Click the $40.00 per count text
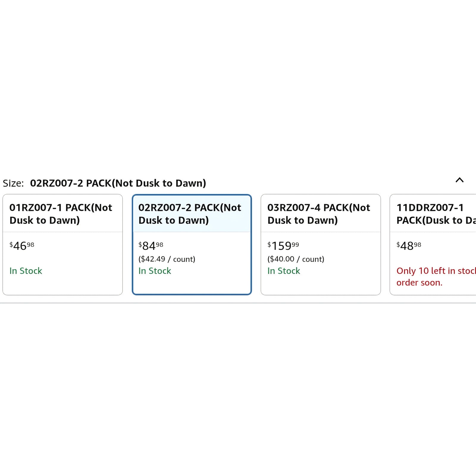This screenshot has height=476, width=476. pos(296,259)
